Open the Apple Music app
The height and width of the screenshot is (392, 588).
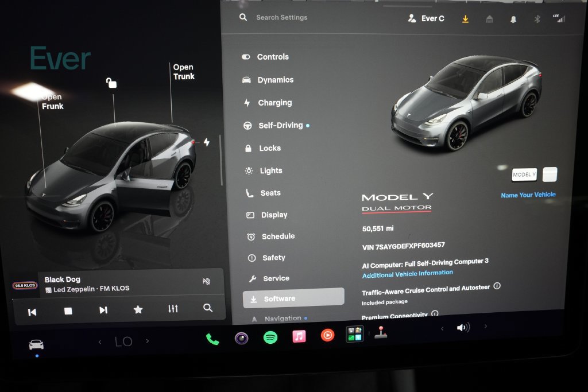(299, 336)
